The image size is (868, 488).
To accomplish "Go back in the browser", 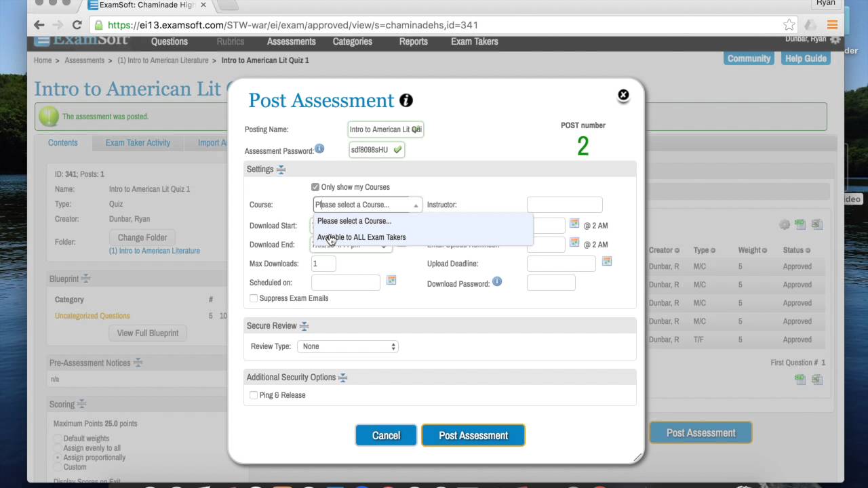I will [x=39, y=25].
